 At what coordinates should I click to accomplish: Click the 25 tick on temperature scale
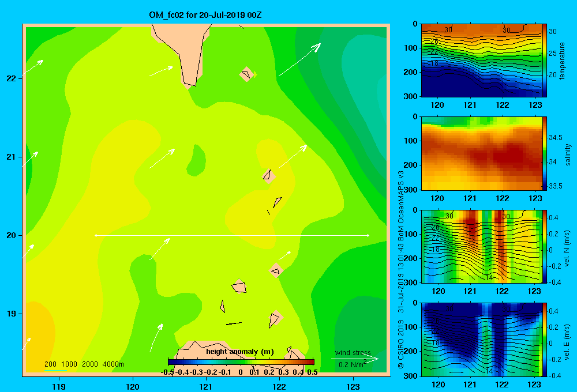click(x=553, y=53)
